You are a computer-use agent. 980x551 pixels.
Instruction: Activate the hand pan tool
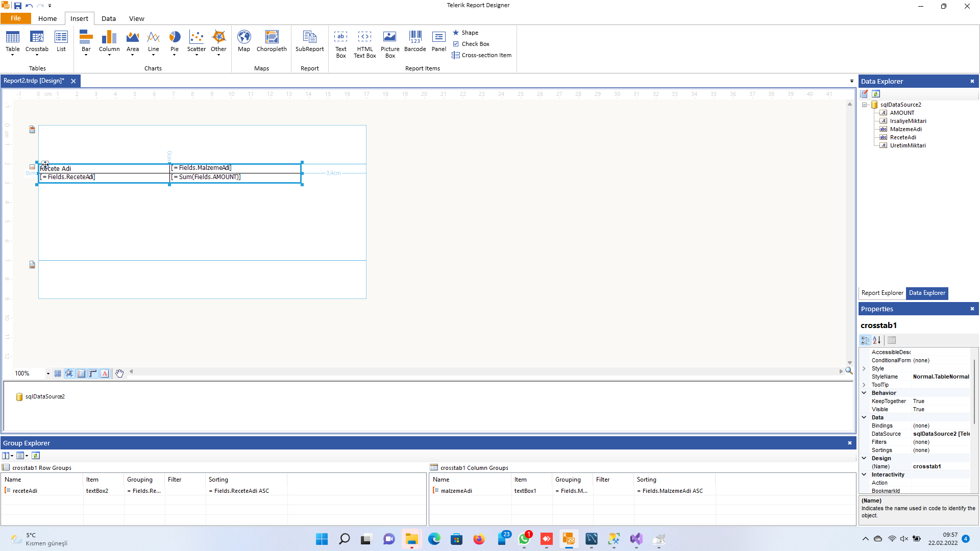119,373
